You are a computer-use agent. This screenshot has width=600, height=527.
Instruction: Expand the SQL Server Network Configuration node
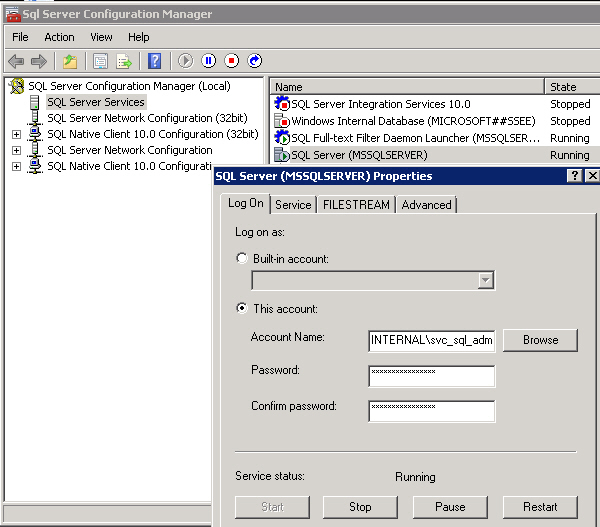16,150
